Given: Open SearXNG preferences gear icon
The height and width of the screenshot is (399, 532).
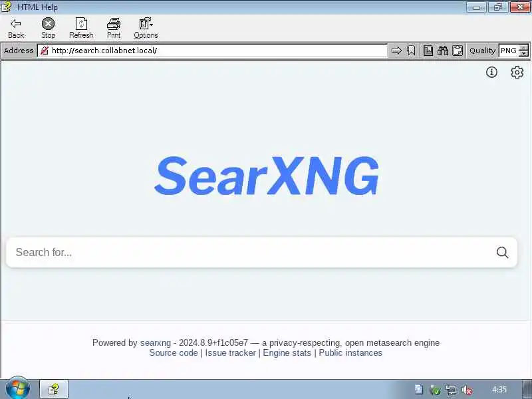Looking at the screenshot, I should [x=517, y=72].
